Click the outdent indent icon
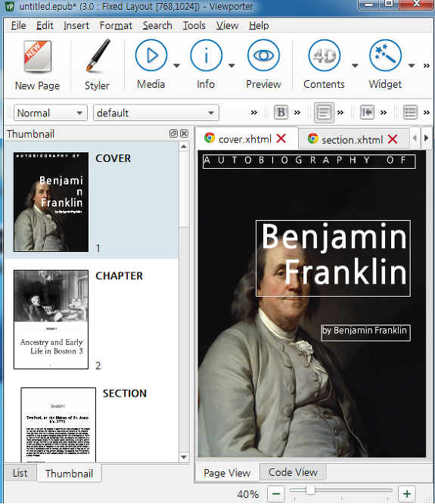 pyautogui.click(x=367, y=113)
